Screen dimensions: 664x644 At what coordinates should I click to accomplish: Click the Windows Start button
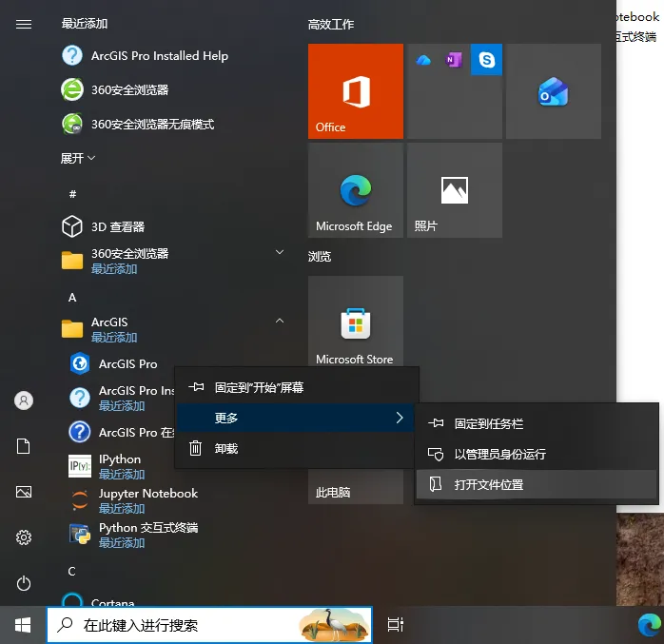23,625
